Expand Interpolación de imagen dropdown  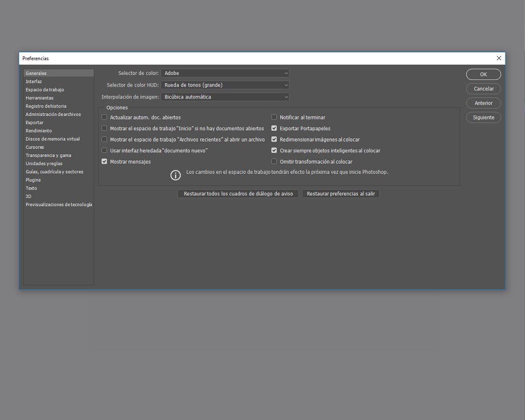225,97
